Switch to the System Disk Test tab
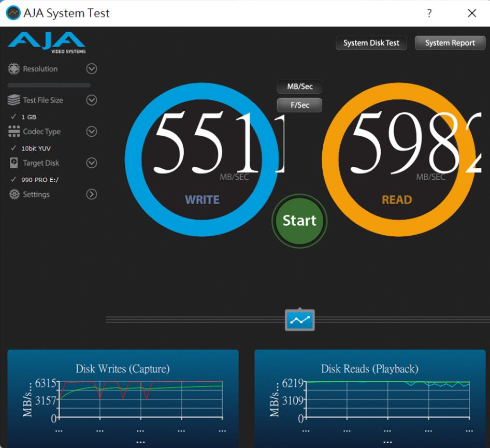This screenshot has width=490, height=448. [x=371, y=43]
